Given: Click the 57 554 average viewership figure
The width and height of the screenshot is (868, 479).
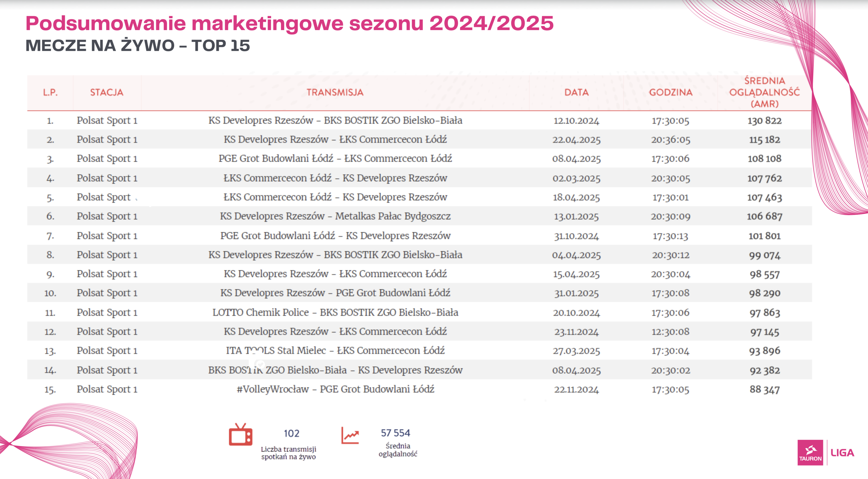Looking at the screenshot, I should (395, 433).
